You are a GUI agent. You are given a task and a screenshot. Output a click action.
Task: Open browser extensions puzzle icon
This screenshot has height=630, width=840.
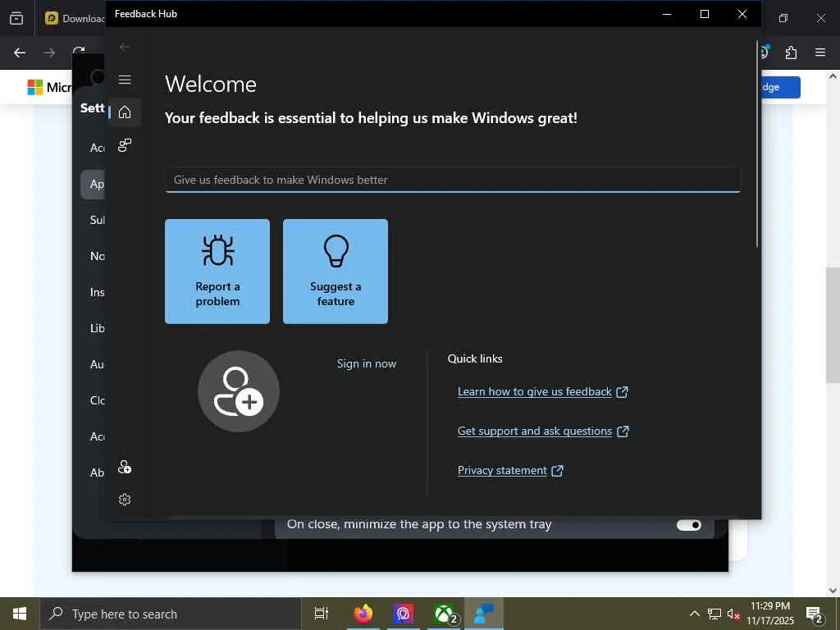coord(792,52)
